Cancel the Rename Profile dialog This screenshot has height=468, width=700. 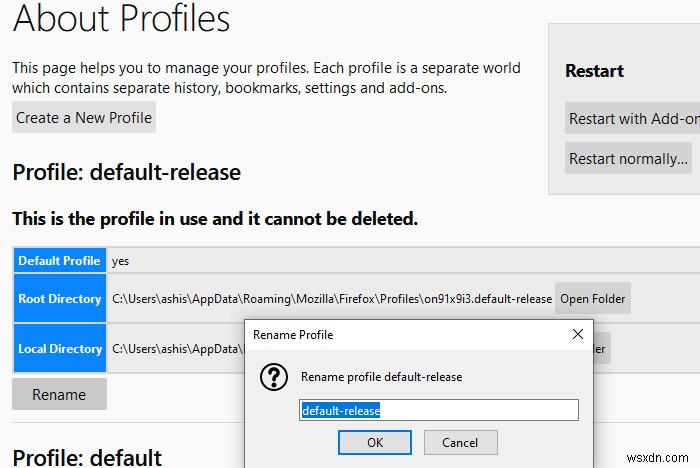click(460, 442)
